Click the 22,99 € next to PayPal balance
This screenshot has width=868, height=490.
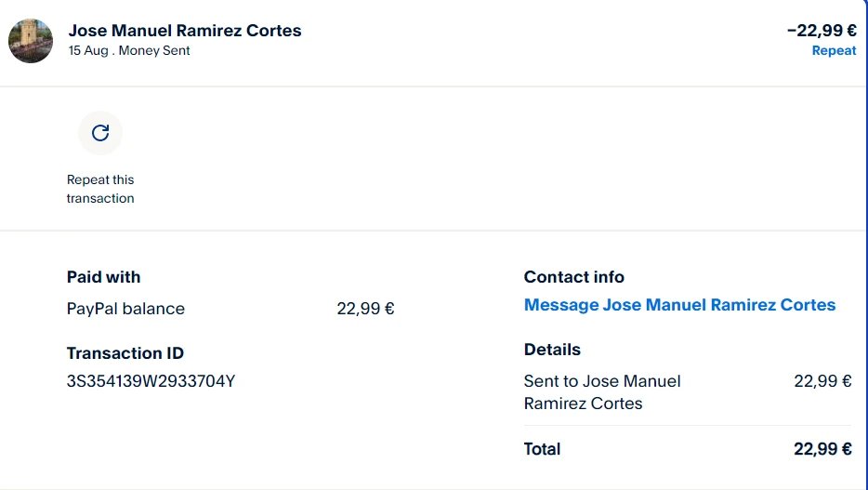click(365, 309)
